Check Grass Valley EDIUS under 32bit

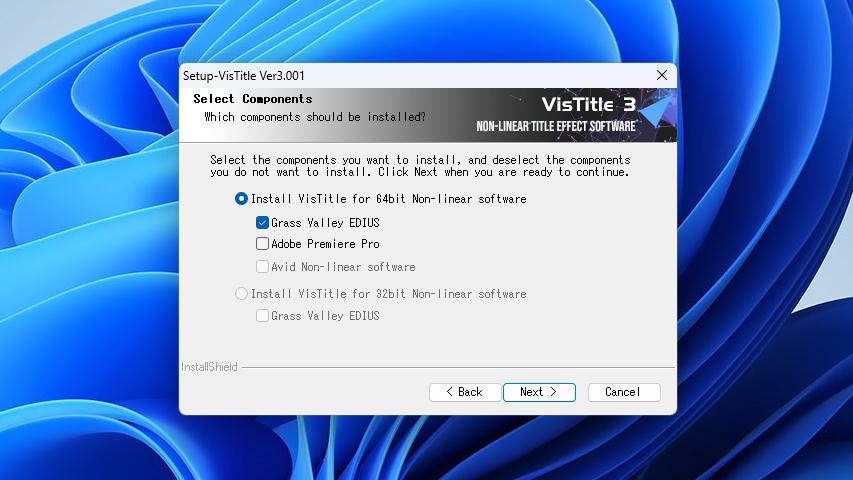coord(262,316)
